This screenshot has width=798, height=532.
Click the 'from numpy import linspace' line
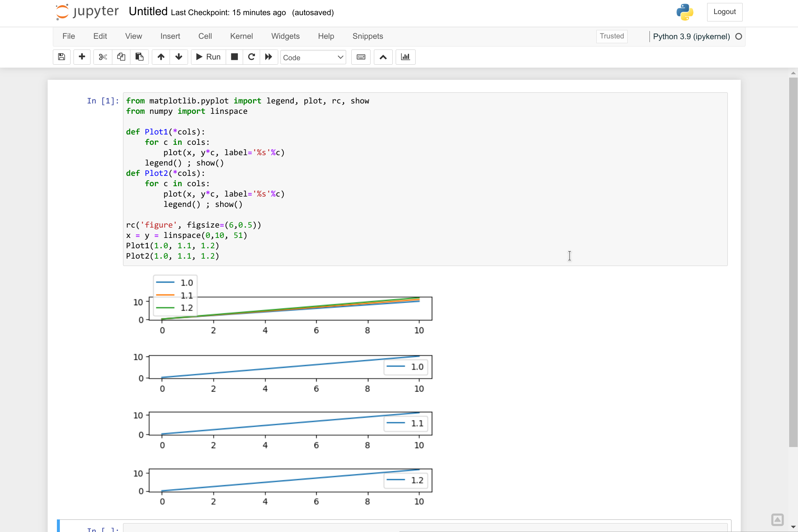pos(187,111)
